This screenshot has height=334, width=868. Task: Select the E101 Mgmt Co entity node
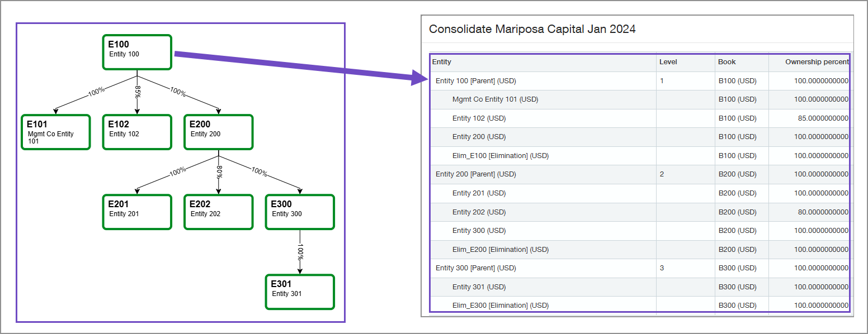click(x=55, y=132)
